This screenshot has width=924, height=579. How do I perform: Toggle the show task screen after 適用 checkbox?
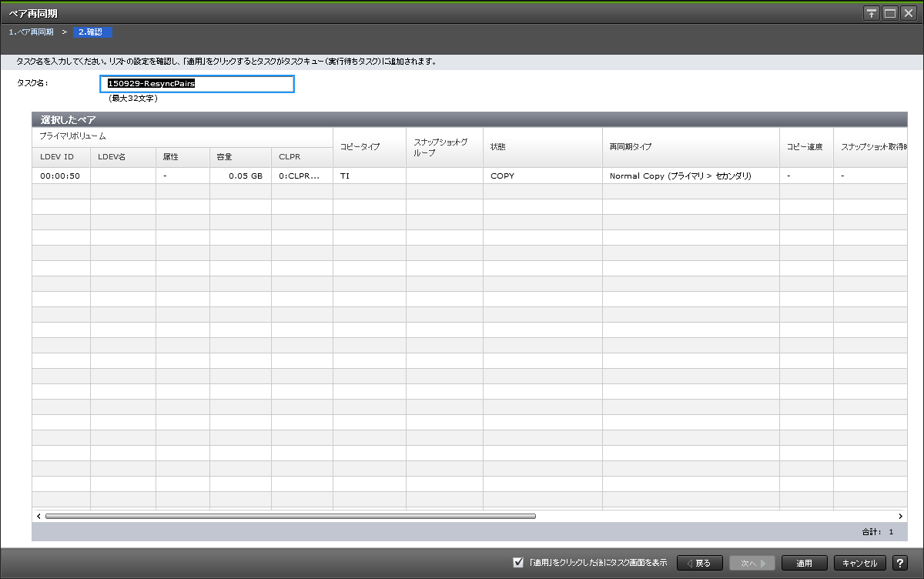coord(518,563)
